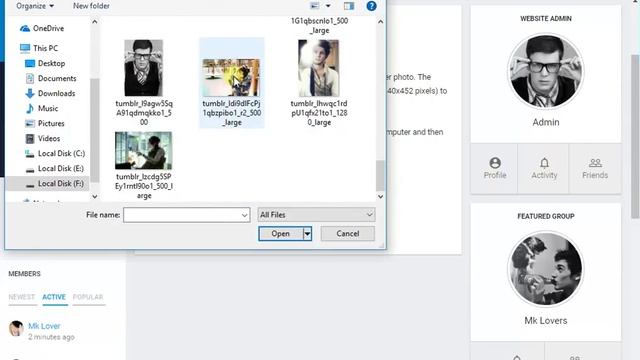Viewport: 640px width, 360px height.
Task: Select man with glasses thumbnail tumblr_l9agw5Sq
Action: (x=143, y=68)
